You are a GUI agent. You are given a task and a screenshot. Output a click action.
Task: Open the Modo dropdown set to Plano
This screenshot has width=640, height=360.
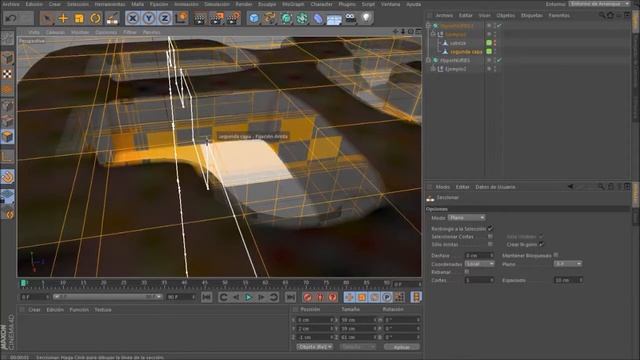pyautogui.click(x=466, y=218)
